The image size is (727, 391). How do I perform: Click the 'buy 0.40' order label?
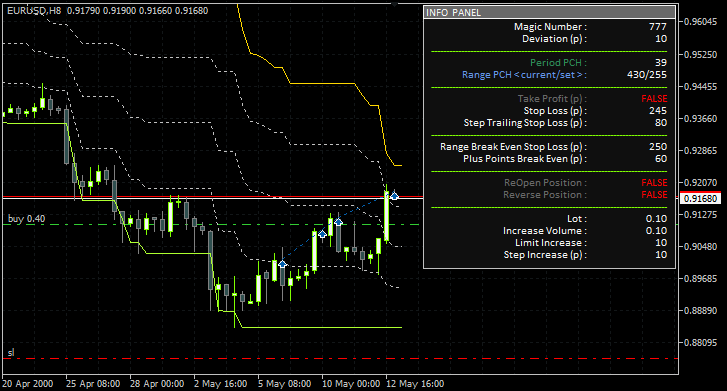[26, 218]
